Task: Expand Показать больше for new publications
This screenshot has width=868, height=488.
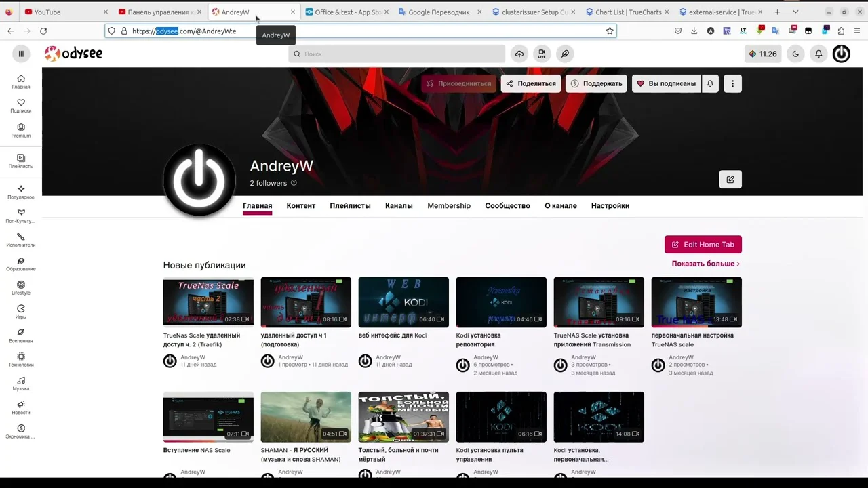Action: click(705, 264)
